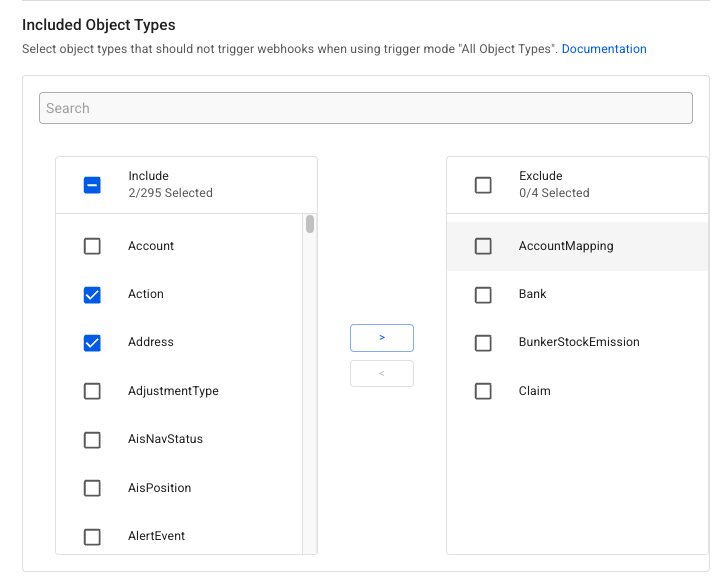Image resolution: width=725 pixels, height=586 pixels.
Task: Click the Address list item label
Action: (x=151, y=342)
